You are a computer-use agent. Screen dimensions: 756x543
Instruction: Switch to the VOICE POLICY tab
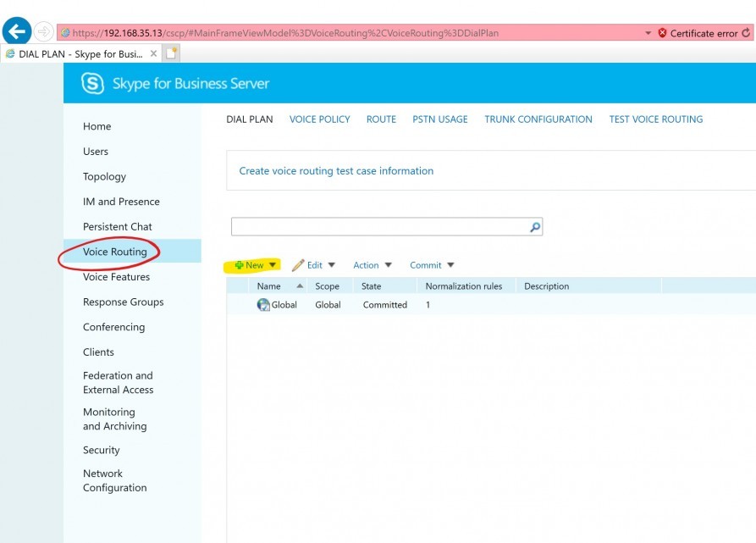pyautogui.click(x=320, y=119)
